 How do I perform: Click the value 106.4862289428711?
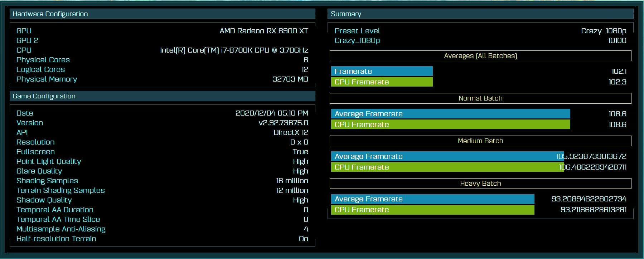point(593,167)
